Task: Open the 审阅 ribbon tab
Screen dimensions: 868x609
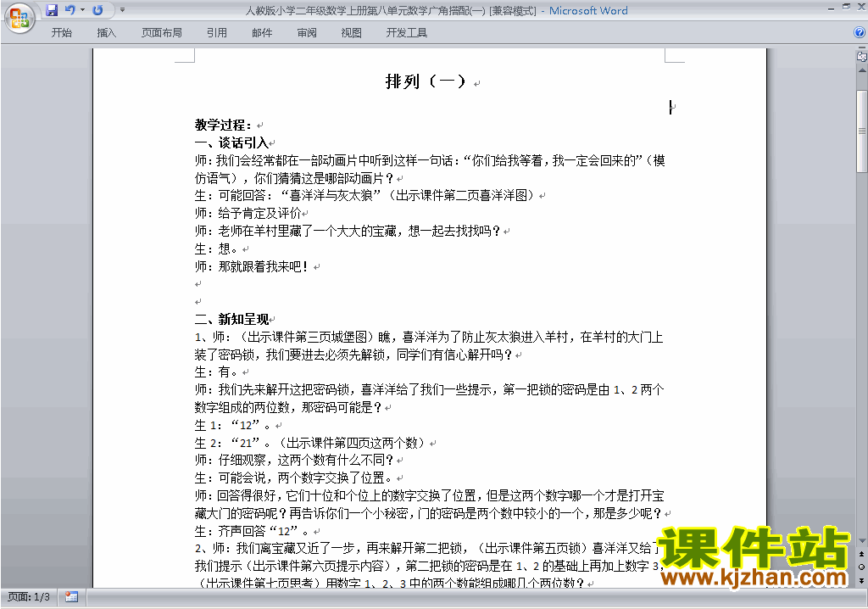Action: (x=307, y=33)
